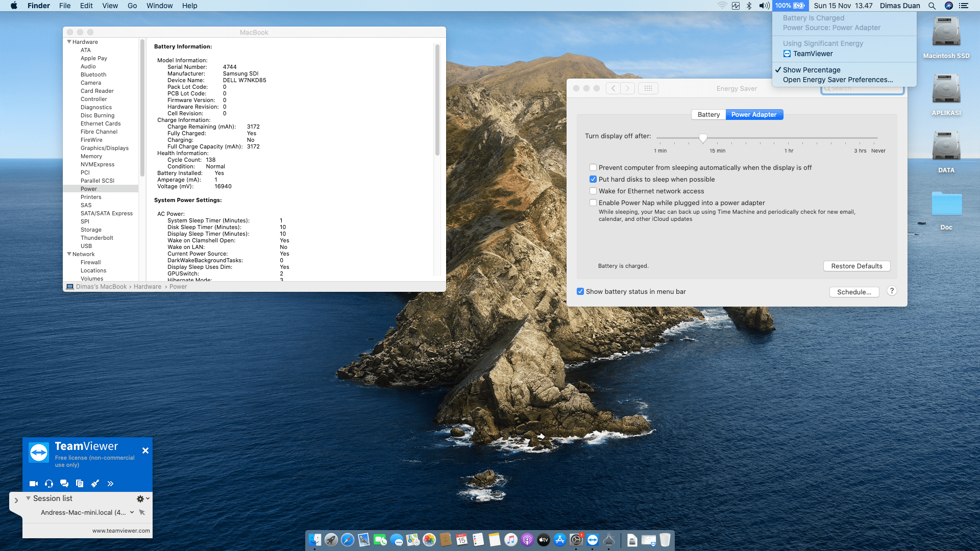
Task: Open the Session list gear menu
Action: pos(143,498)
